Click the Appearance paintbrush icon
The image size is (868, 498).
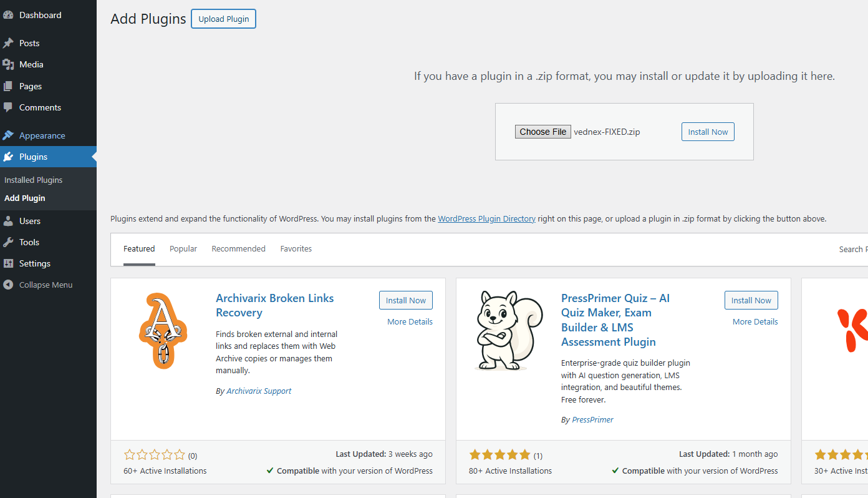point(8,135)
